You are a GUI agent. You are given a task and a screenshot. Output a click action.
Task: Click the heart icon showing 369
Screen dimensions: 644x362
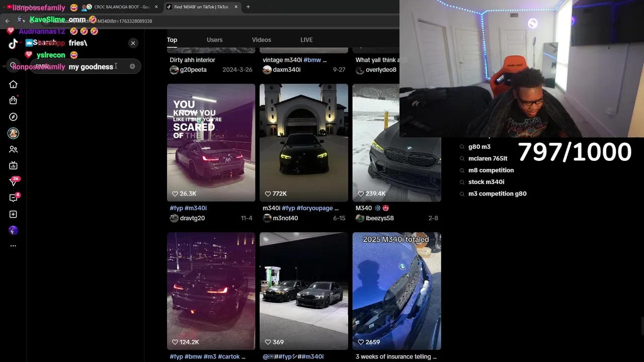(x=268, y=342)
